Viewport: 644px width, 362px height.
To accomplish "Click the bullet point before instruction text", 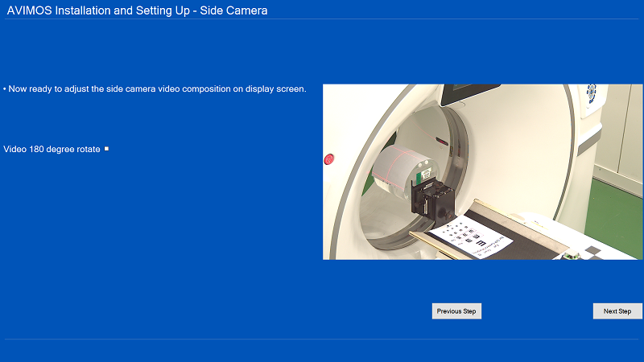I will click(5, 89).
